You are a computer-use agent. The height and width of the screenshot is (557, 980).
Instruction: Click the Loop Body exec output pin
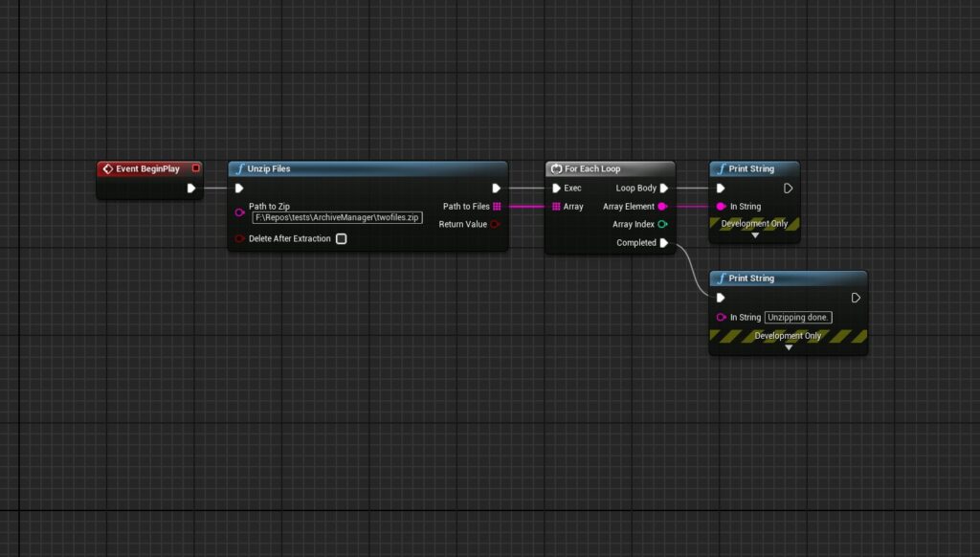coord(664,189)
